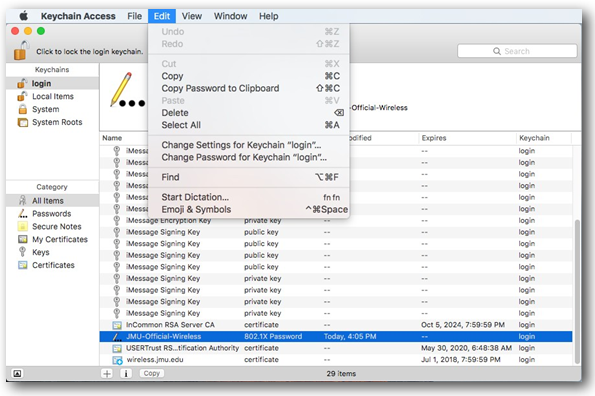Viewport: 595px width, 396px height.
Task: Open the View menu
Action: 192,16
